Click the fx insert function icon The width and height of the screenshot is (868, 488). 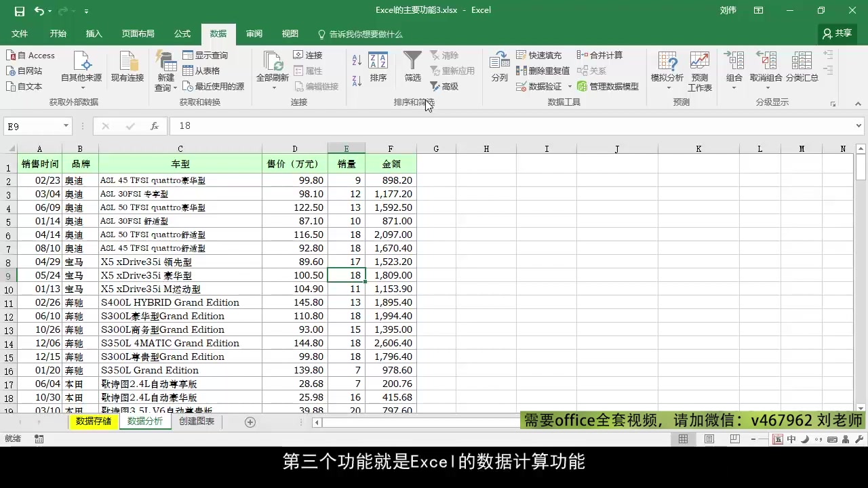(x=155, y=126)
